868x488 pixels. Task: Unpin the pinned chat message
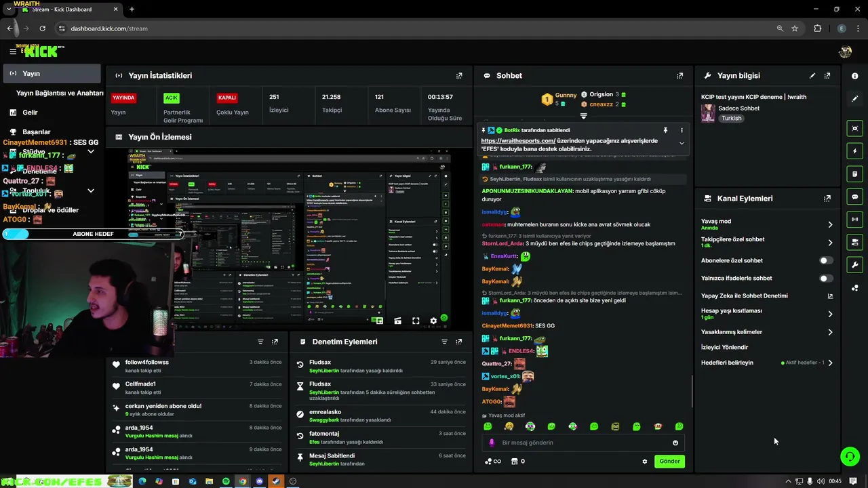665,130
